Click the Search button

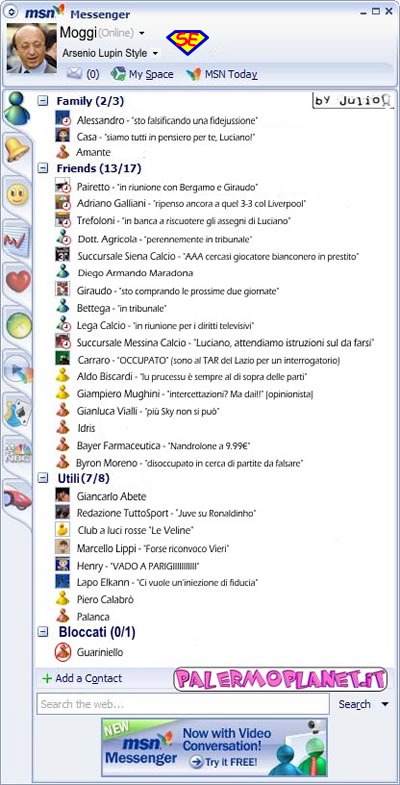click(x=354, y=704)
